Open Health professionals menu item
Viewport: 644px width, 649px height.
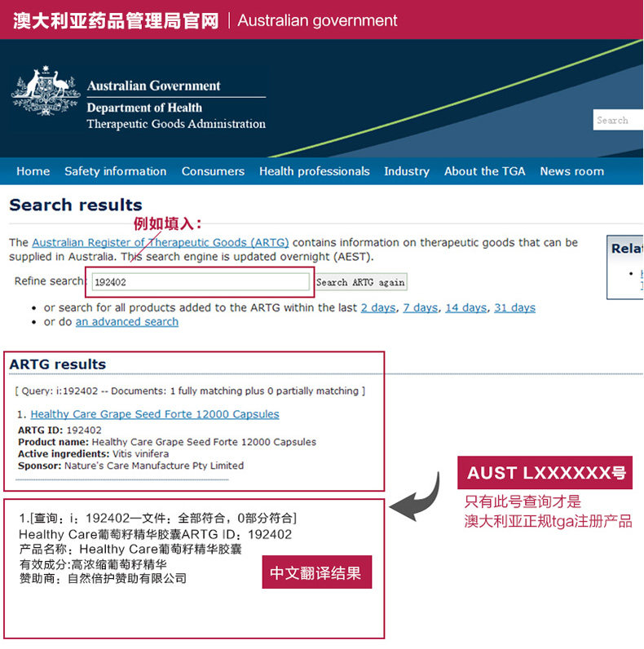pyautogui.click(x=314, y=171)
